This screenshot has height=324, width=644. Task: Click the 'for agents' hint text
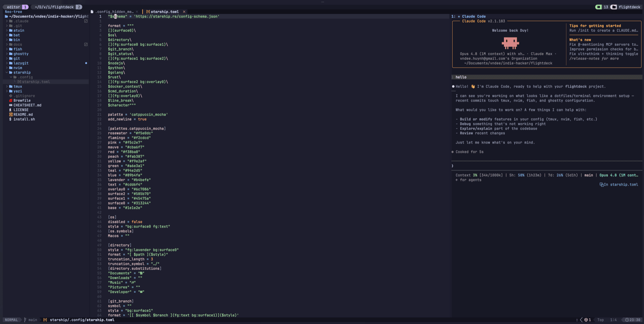coord(471,180)
